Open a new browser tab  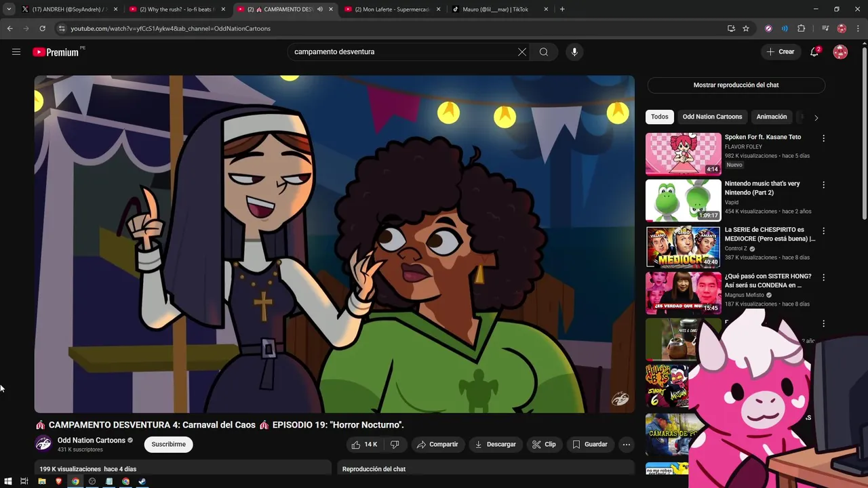click(x=562, y=9)
